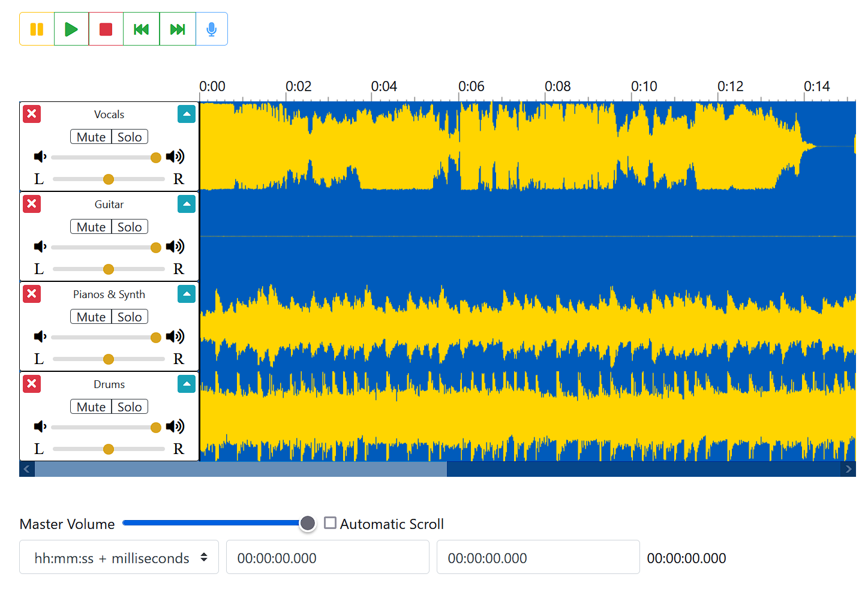Enable the Automatic Scroll checkbox
The image size is (868, 589).
pos(330,523)
